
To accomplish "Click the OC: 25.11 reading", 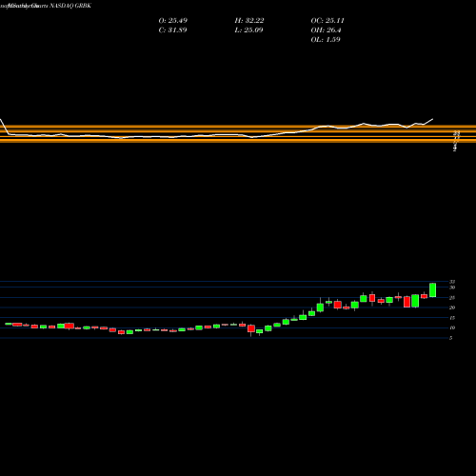I will point(327,21).
